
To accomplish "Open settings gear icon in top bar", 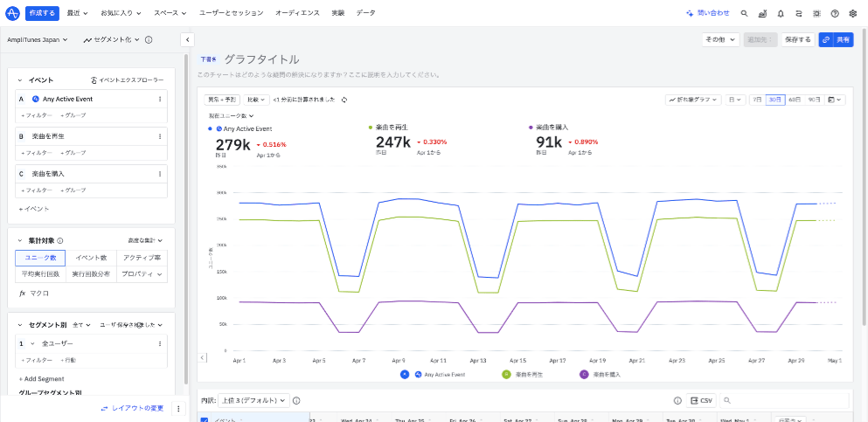I will (852, 14).
